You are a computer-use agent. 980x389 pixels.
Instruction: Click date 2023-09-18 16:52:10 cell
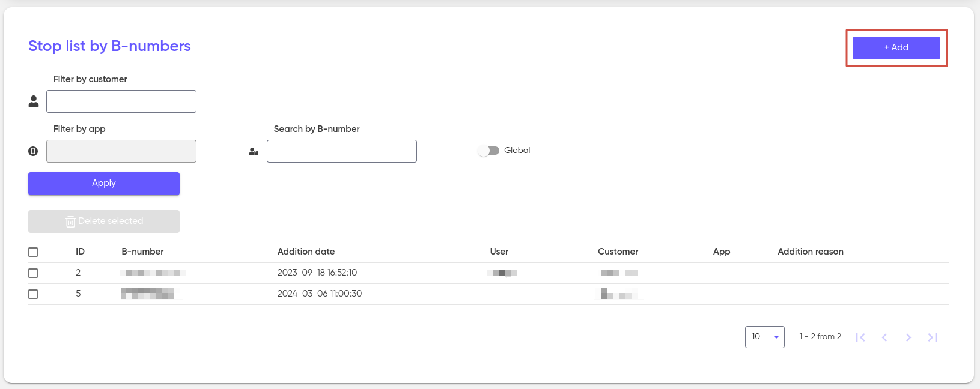[317, 273]
